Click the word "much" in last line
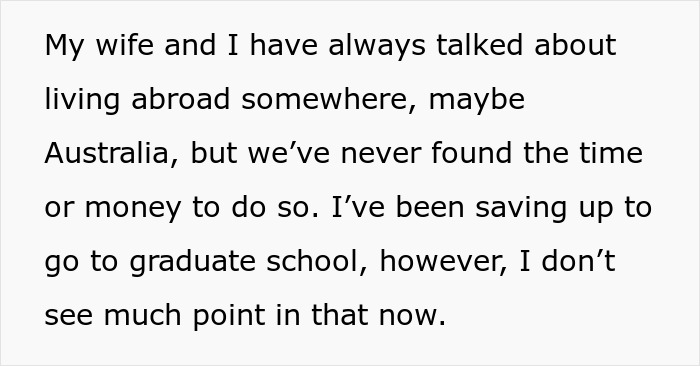Screen dimensions: 700x366 (x=142, y=315)
